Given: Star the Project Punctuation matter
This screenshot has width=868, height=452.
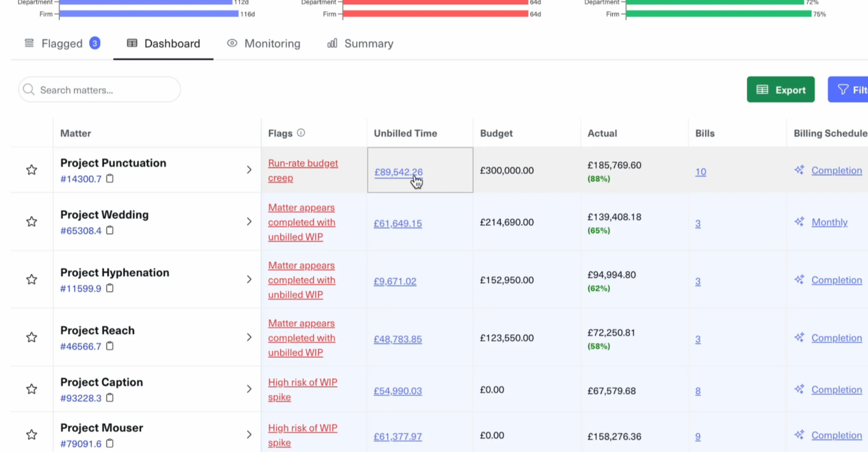Looking at the screenshot, I should point(31,170).
